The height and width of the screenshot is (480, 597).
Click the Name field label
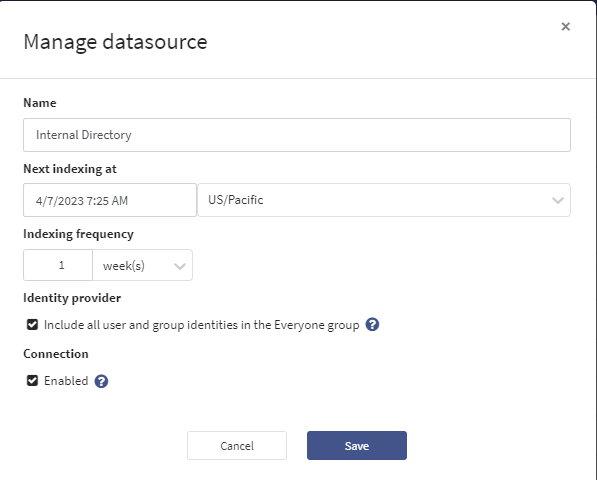[40, 103]
